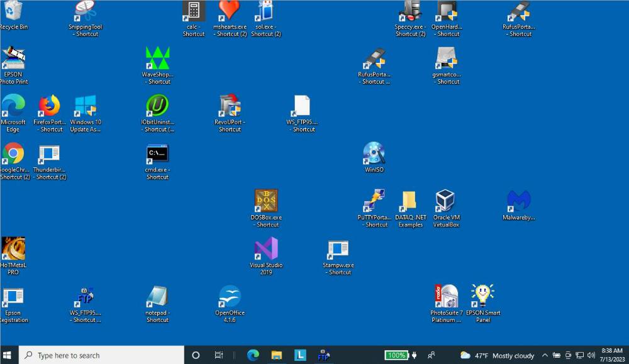Select the WaveShop shortcut icon

(x=158, y=65)
